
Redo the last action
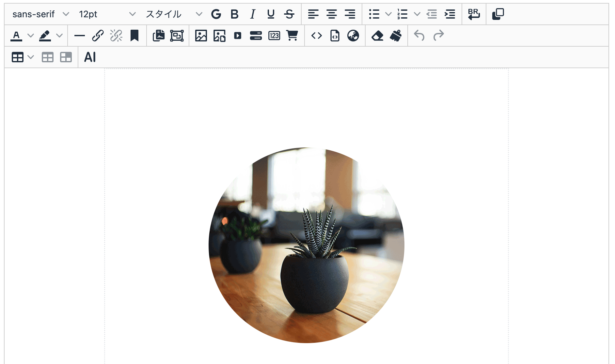pos(438,36)
